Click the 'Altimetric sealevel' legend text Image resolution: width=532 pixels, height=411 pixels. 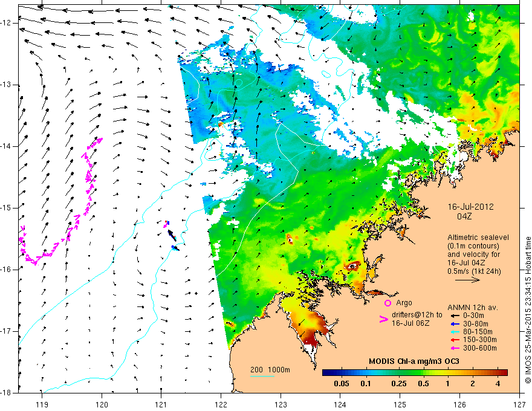pos(478,238)
